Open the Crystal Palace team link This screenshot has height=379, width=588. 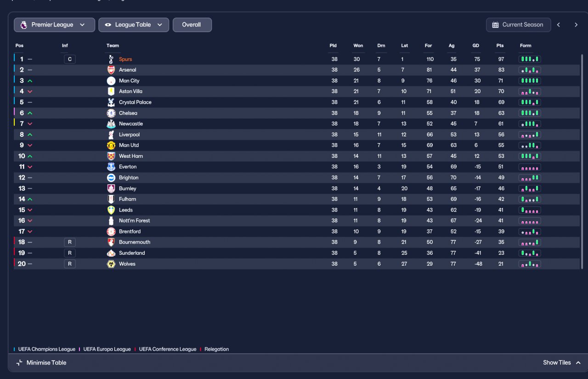click(x=135, y=102)
